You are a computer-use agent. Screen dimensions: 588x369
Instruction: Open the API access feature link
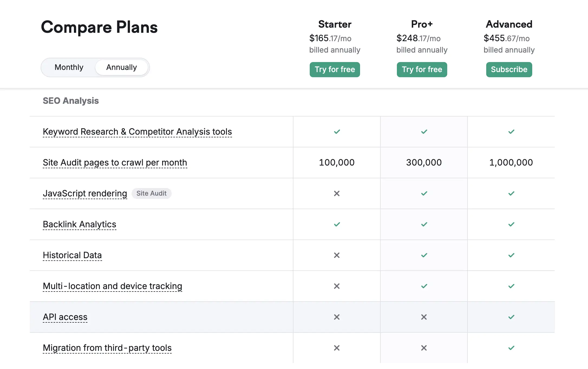point(65,317)
